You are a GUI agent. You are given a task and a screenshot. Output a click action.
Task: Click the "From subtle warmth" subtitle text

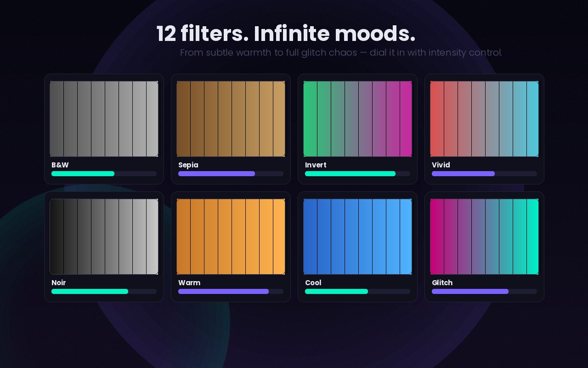tap(341, 52)
